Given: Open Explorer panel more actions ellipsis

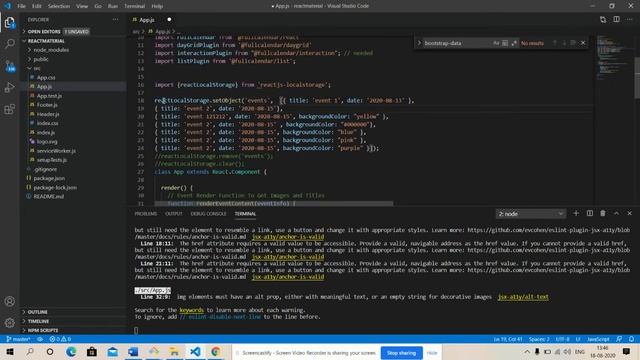Looking at the screenshot, I should pos(116,20).
